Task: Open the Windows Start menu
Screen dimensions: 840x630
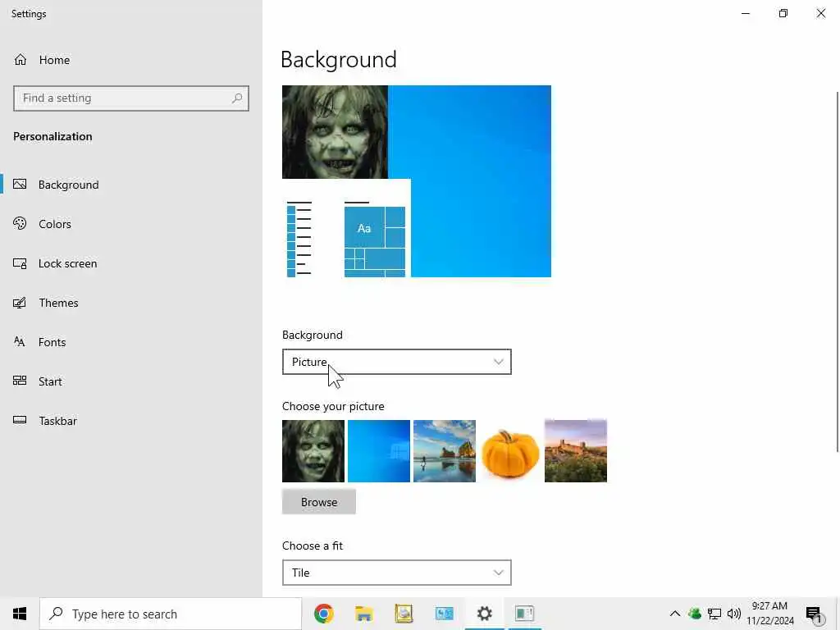Action: pyautogui.click(x=20, y=614)
